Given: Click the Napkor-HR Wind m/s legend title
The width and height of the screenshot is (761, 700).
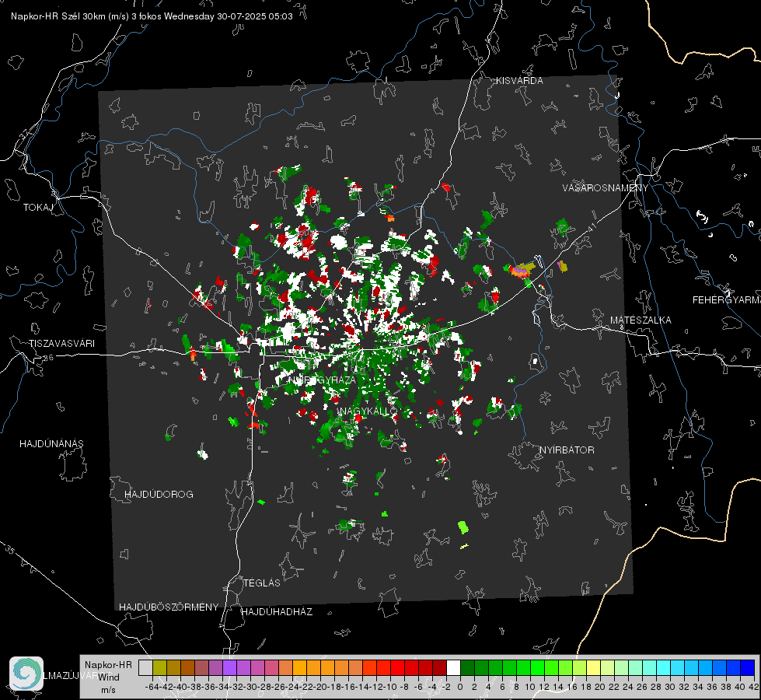Looking at the screenshot, I should tap(108, 677).
